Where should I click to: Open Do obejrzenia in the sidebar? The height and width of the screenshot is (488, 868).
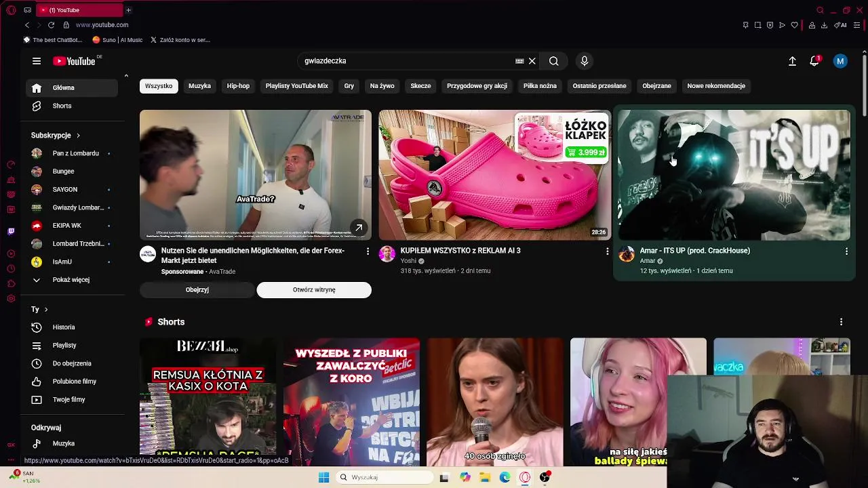(x=72, y=363)
